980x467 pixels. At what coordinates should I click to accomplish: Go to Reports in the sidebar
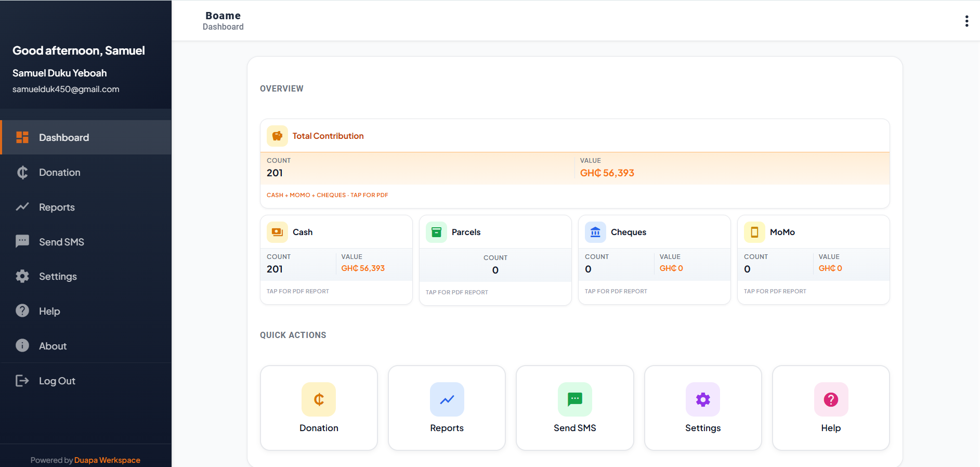tap(86, 207)
